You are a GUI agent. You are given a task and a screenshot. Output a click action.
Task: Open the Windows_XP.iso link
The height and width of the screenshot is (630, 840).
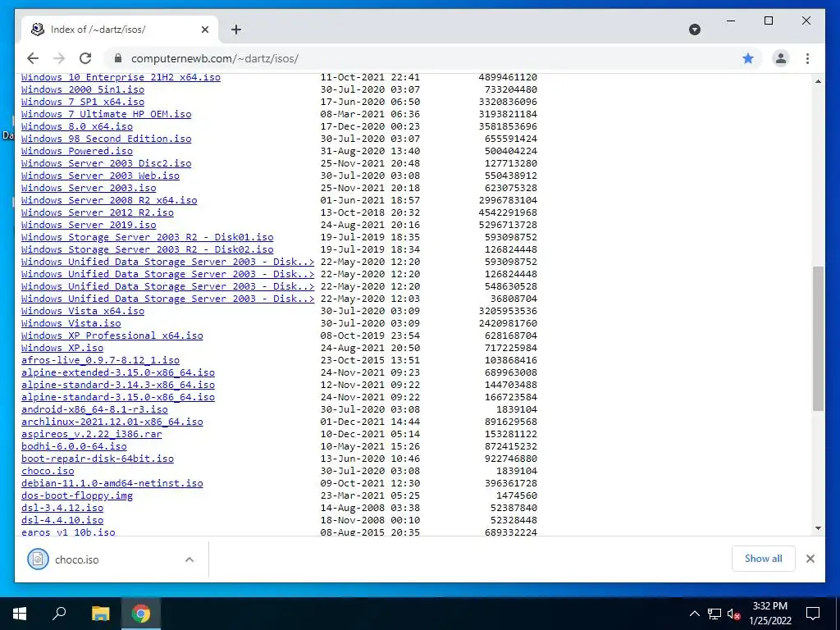(62, 348)
